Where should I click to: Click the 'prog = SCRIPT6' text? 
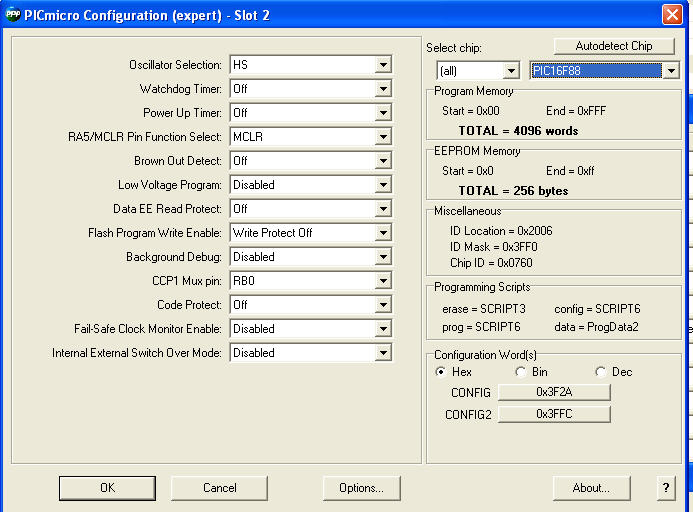[481, 327]
